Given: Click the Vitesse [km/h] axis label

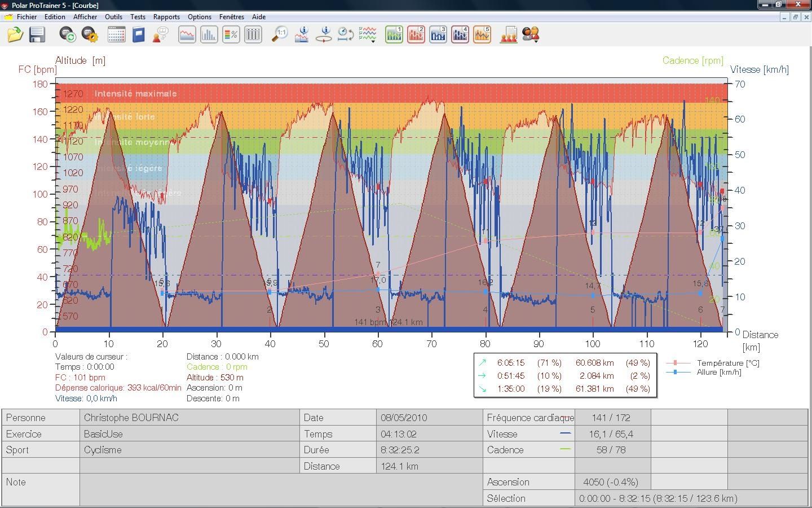Looking at the screenshot, I should tap(760, 69).
